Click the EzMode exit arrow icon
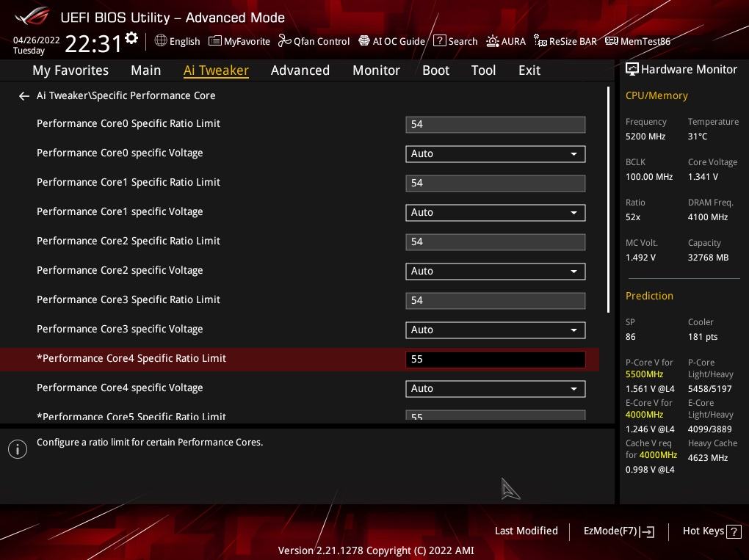The image size is (749, 560). [646, 531]
